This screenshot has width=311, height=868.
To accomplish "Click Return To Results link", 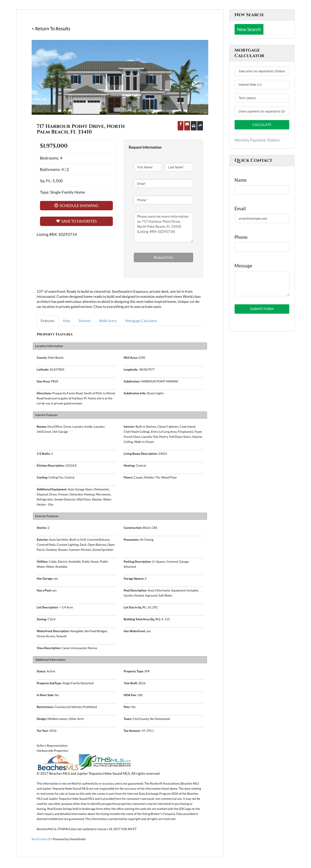I will (51, 29).
